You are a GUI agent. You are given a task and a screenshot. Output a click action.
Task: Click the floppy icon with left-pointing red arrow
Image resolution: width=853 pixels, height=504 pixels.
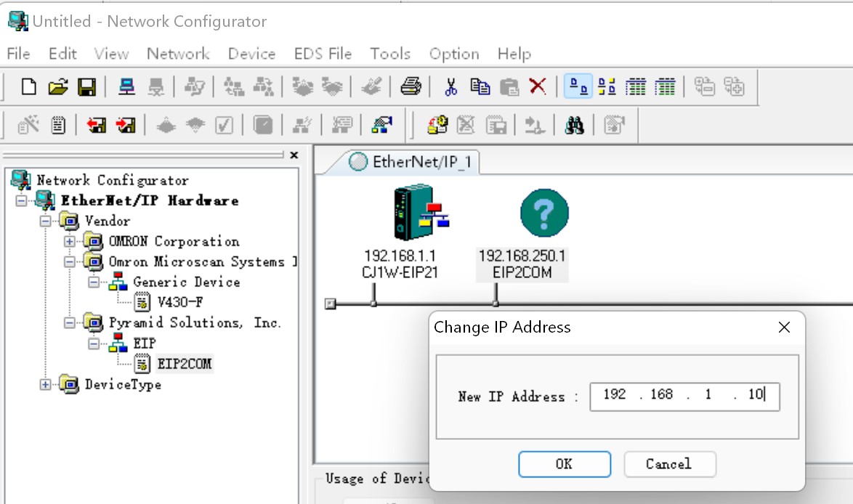[97, 126]
